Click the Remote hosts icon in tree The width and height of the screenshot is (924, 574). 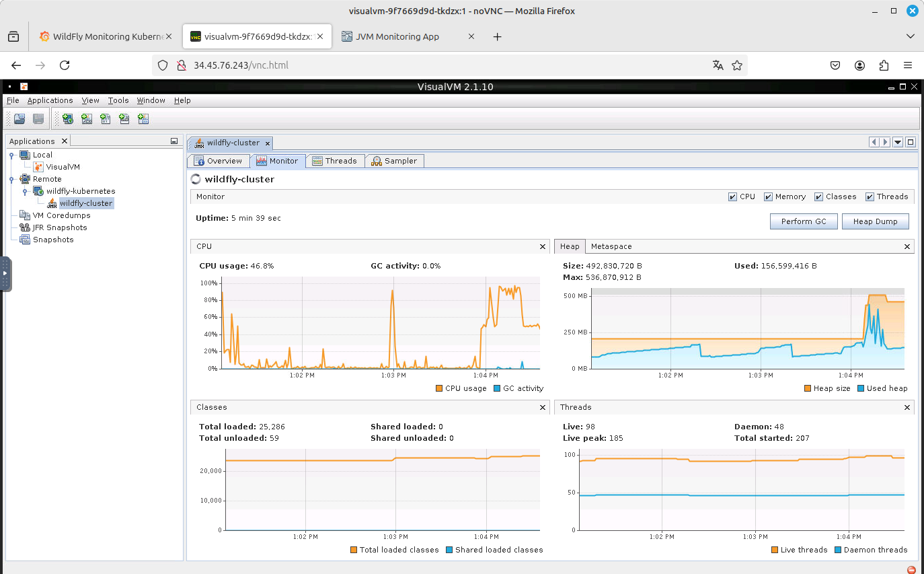[x=25, y=179]
